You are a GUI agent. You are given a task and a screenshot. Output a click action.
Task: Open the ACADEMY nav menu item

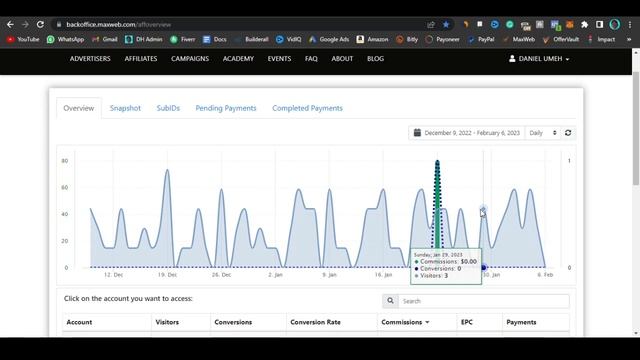[x=238, y=59]
